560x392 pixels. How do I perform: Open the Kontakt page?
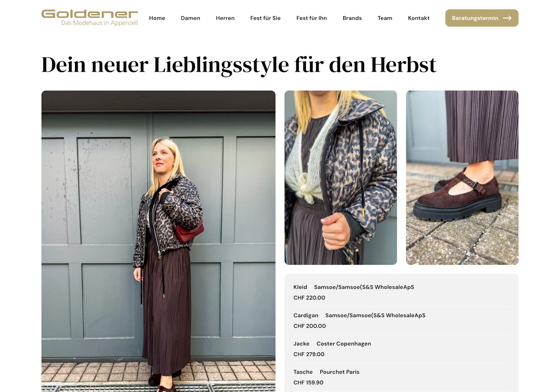click(x=419, y=18)
